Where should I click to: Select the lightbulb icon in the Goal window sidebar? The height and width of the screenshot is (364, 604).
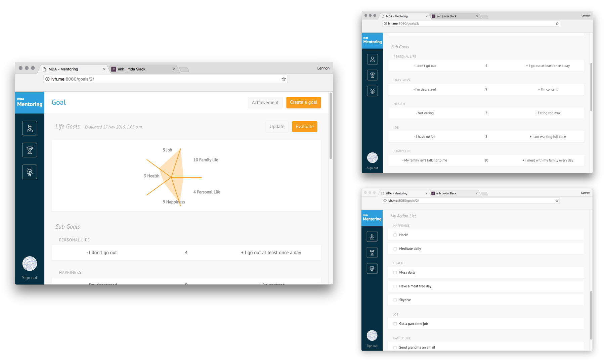coord(30,172)
